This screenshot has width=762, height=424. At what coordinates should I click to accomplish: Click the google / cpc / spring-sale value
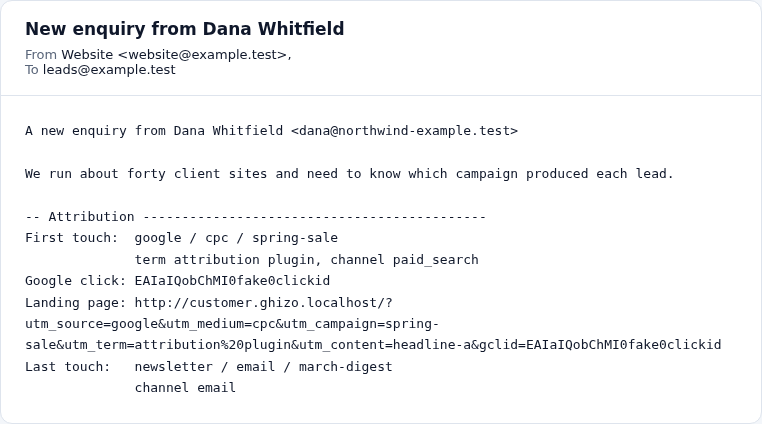tap(236, 238)
